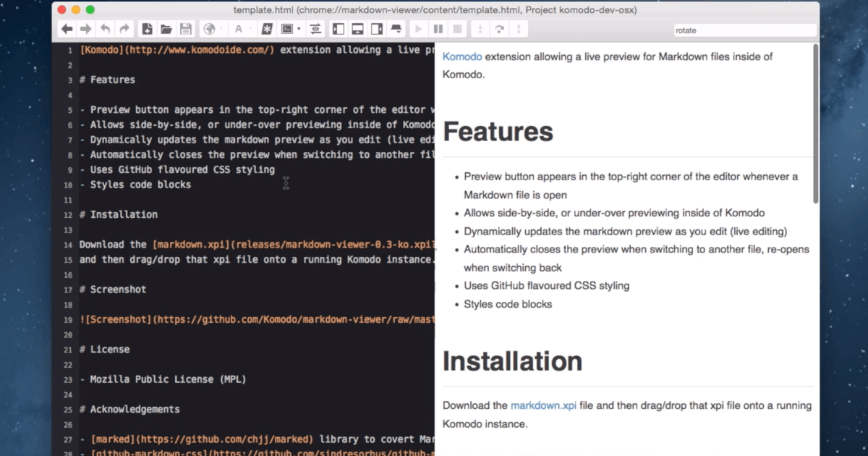Open the markdown.xpi link in the preview
This screenshot has width=868, height=456.
pyautogui.click(x=543, y=405)
